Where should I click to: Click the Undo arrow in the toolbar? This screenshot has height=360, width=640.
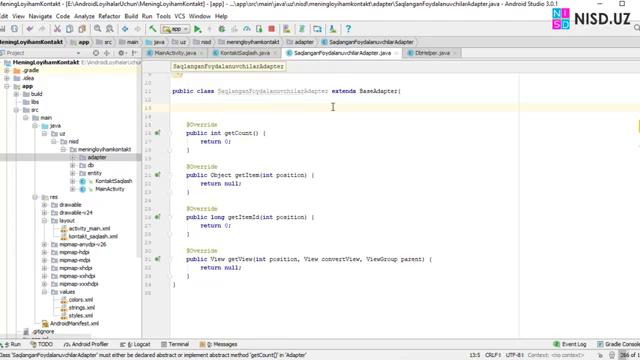[x=29, y=29]
